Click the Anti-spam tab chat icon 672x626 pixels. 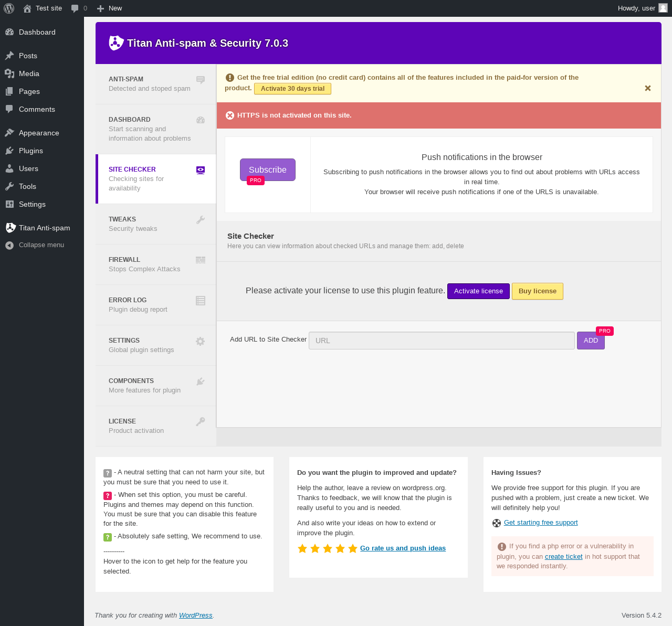(x=201, y=80)
